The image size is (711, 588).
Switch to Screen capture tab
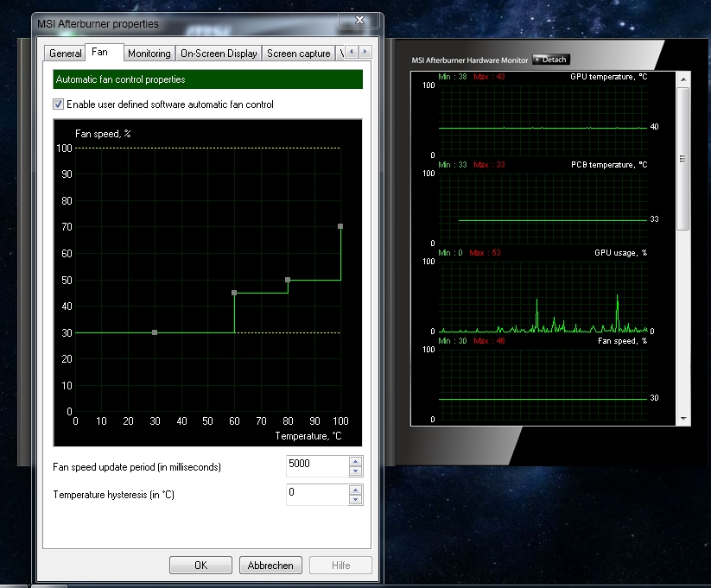pos(298,54)
